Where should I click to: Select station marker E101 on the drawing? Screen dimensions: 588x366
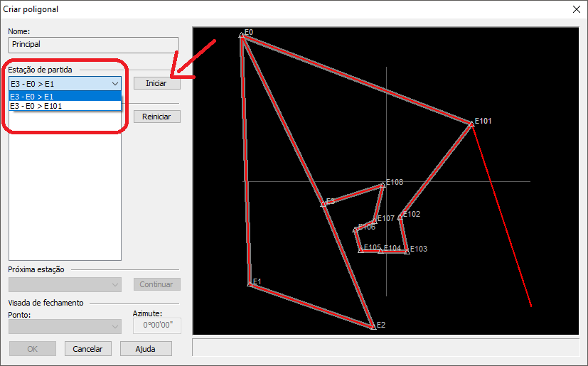click(471, 124)
